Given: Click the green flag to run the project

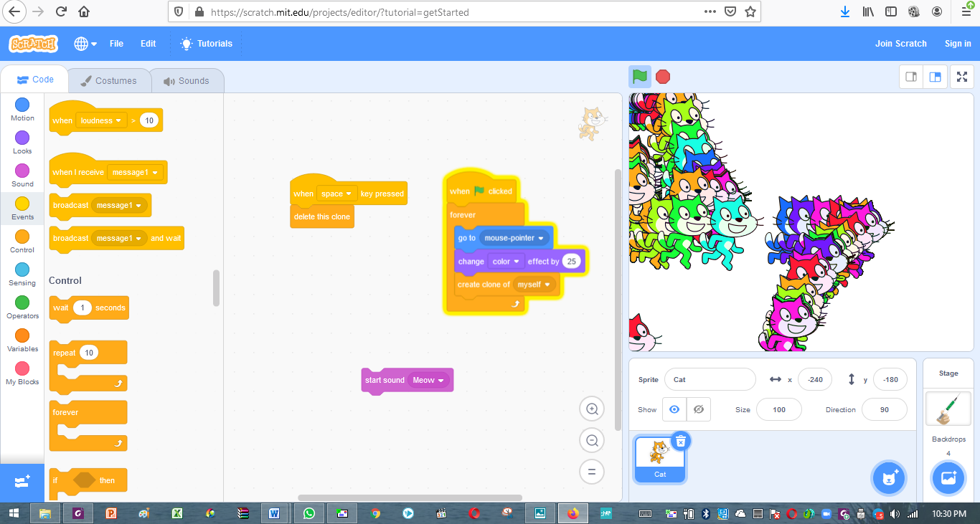Looking at the screenshot, I should [639, 76].
